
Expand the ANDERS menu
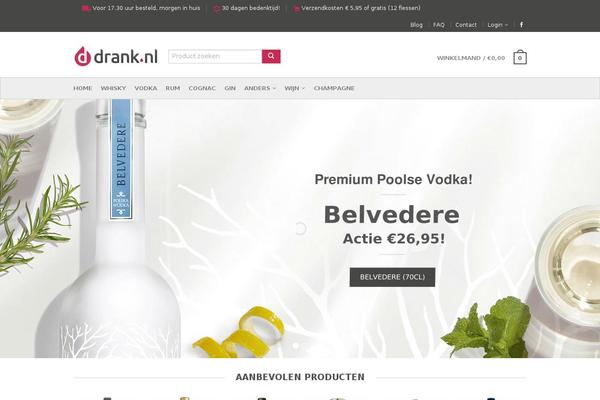tap(260, 88)
